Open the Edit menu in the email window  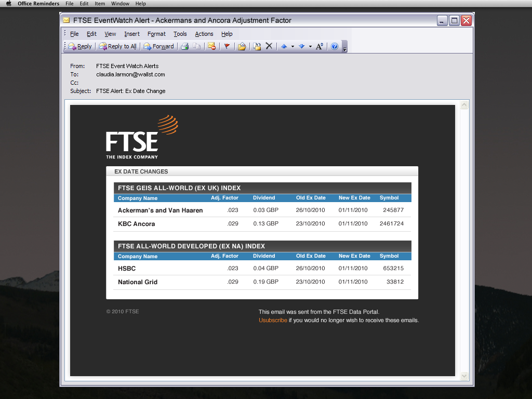91,34
